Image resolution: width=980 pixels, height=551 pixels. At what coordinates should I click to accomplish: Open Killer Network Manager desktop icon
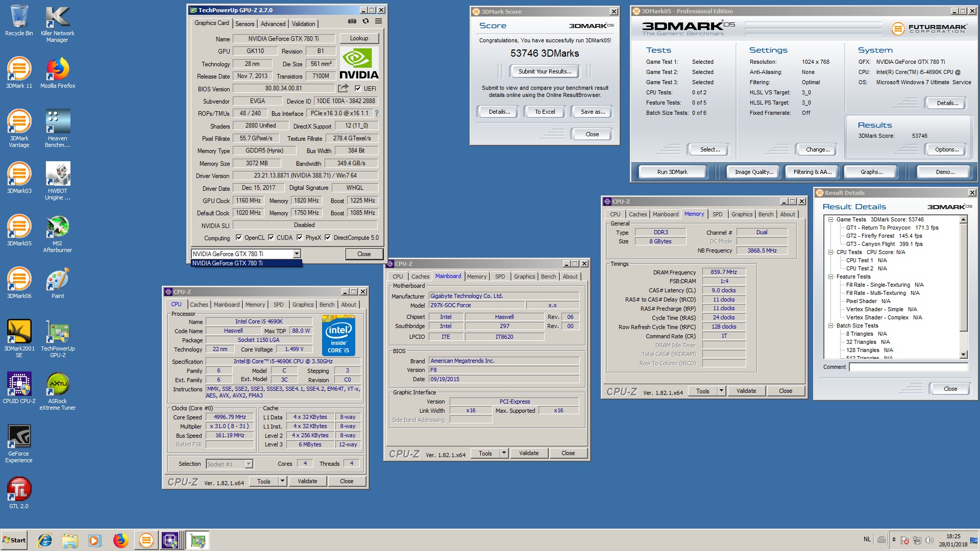(x=57, y=23)
